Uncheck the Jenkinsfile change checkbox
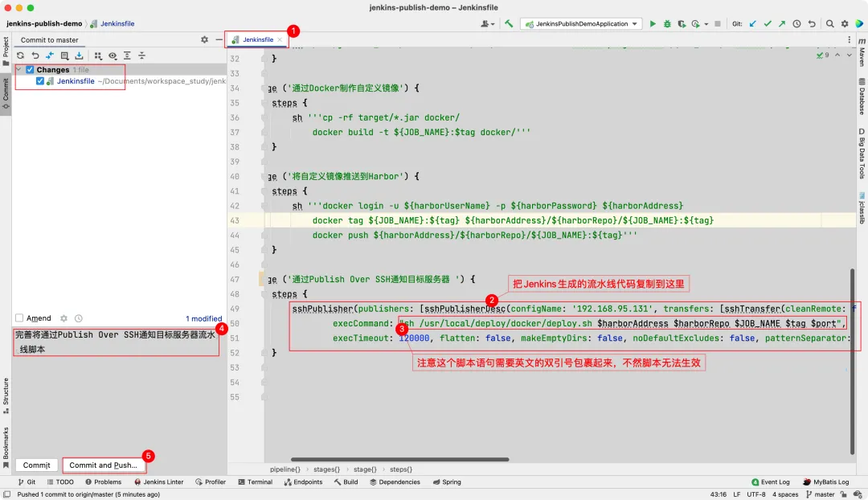This screenshot has width=868, height=500. point(40,81)
